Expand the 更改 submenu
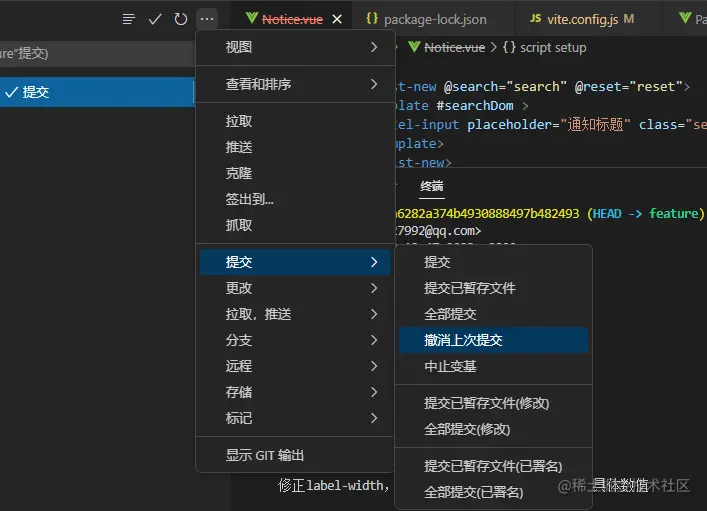Screen dimensions: 707x511 pyautogui.click(x=295, y=288)
